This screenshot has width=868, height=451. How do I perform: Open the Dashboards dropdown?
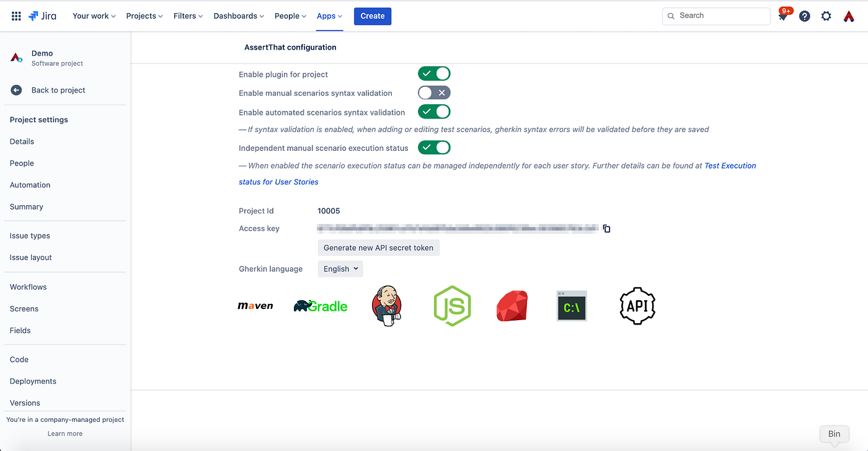238,16
